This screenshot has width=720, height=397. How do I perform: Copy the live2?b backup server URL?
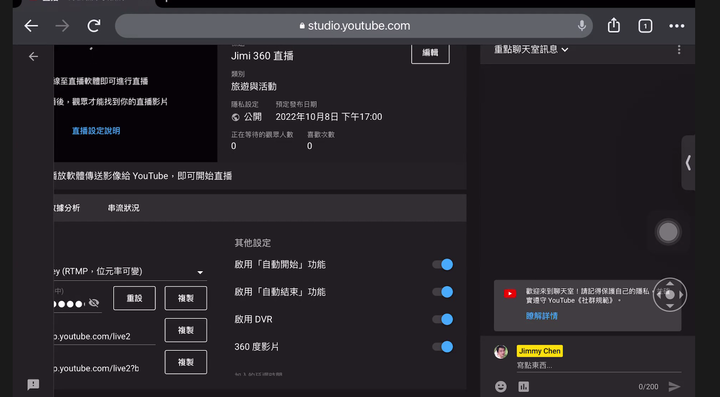point(186,362)
